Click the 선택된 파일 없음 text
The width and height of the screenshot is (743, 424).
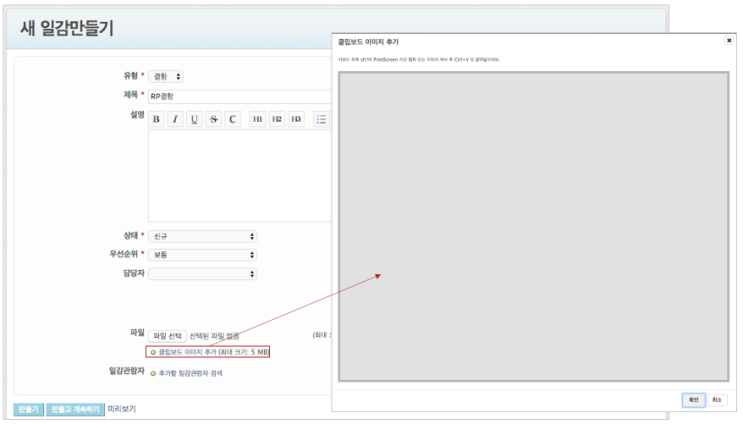pos(214,336)
